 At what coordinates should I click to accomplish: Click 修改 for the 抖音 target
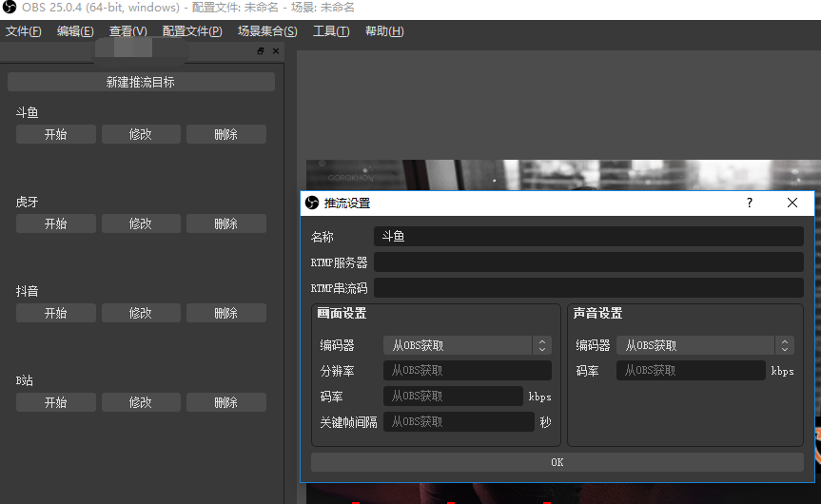(x=141, y=313)
